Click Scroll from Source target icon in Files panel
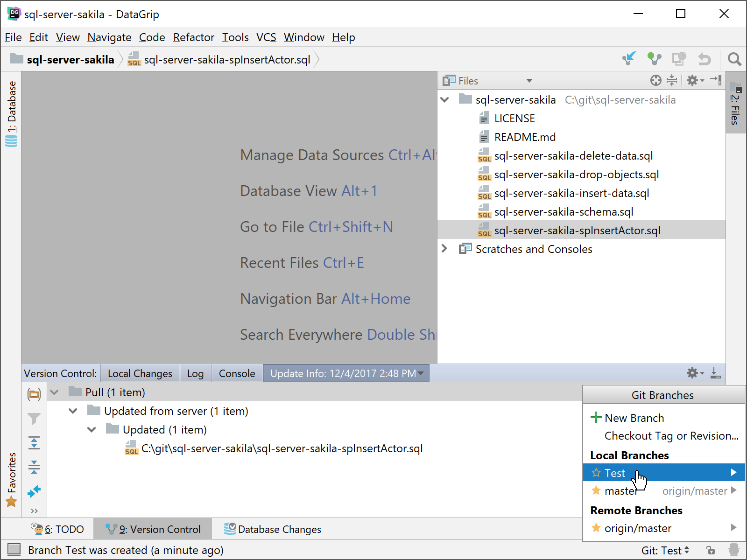 [x=655, y=80]
